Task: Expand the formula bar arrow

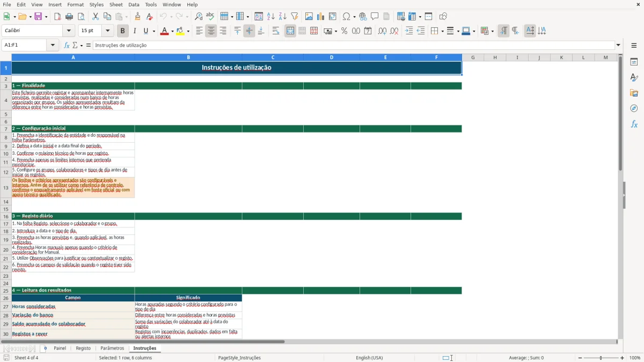Action: pos(618,45)
